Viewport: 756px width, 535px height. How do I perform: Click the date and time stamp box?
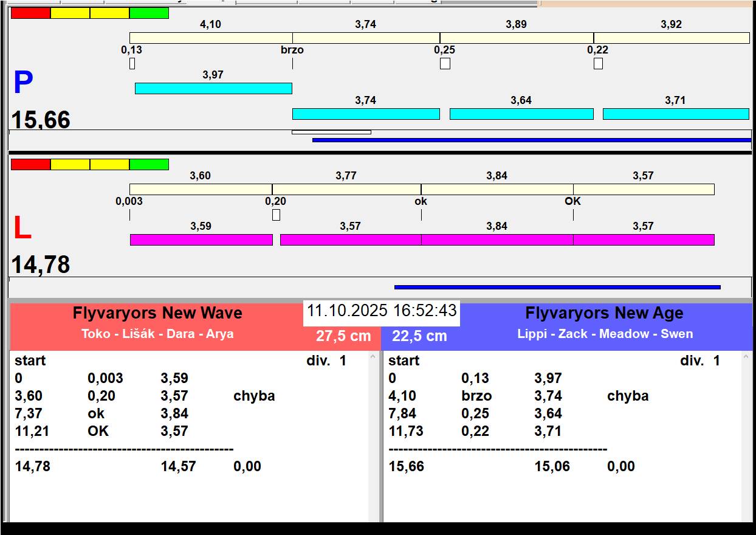pyautogui.click(x=381, y=311)
